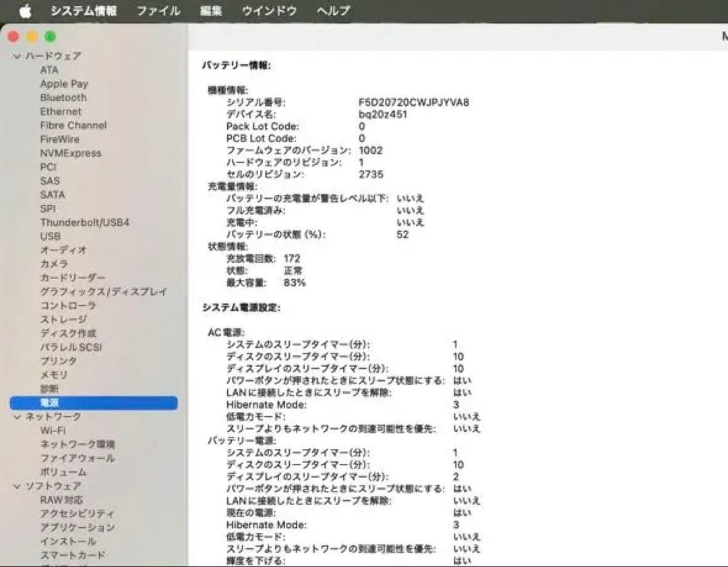
Task: Open the Wi-Fi network section
Action: click(55, 430)
